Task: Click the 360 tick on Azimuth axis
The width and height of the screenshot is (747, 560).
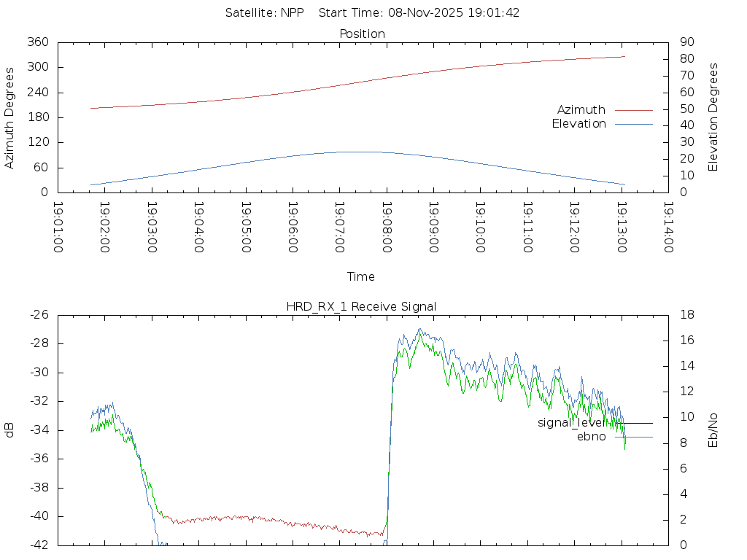Action: [38, 42]
